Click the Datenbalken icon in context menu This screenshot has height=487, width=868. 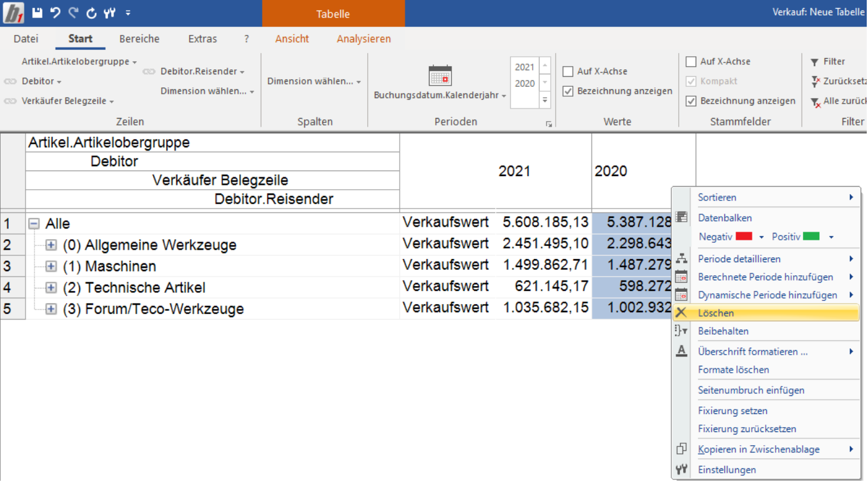[681, 217]
